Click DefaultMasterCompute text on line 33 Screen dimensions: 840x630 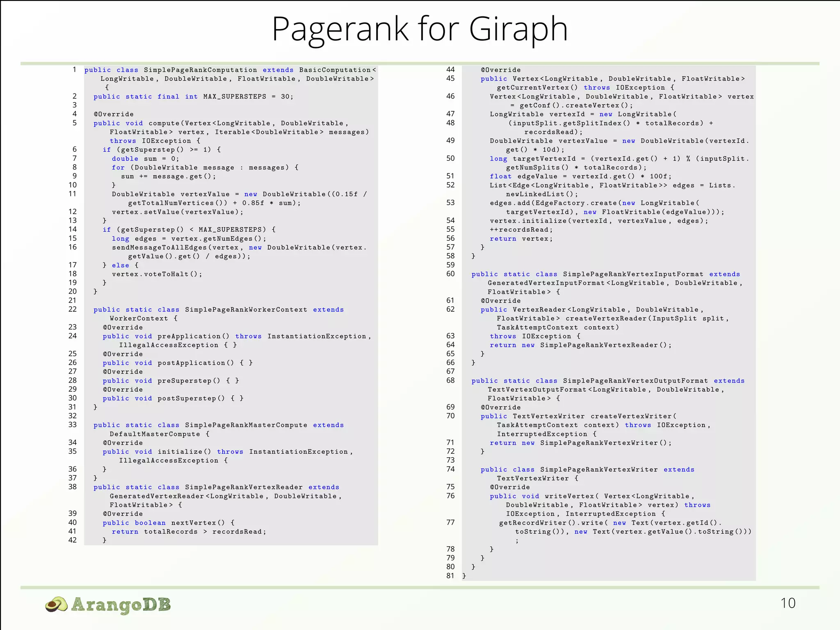pyautogui.click(x=155, y=434)
